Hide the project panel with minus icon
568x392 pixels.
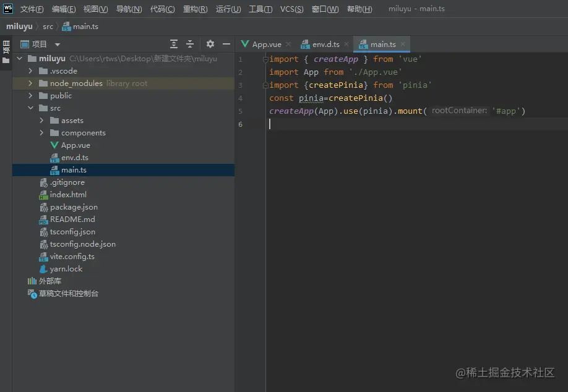(x=226, y=44)
